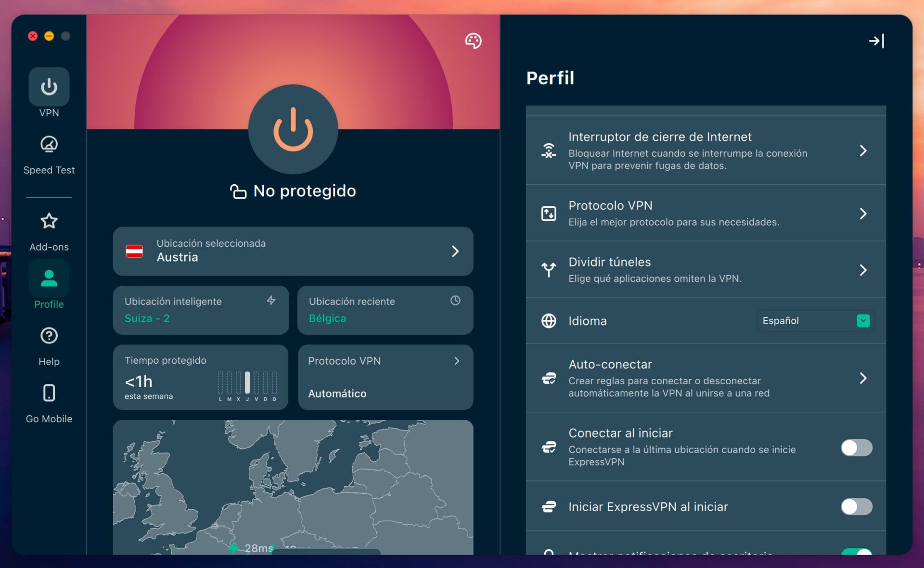Toggle Iniciar ExpressVPN al iniciar switch

tap(856, 506)
